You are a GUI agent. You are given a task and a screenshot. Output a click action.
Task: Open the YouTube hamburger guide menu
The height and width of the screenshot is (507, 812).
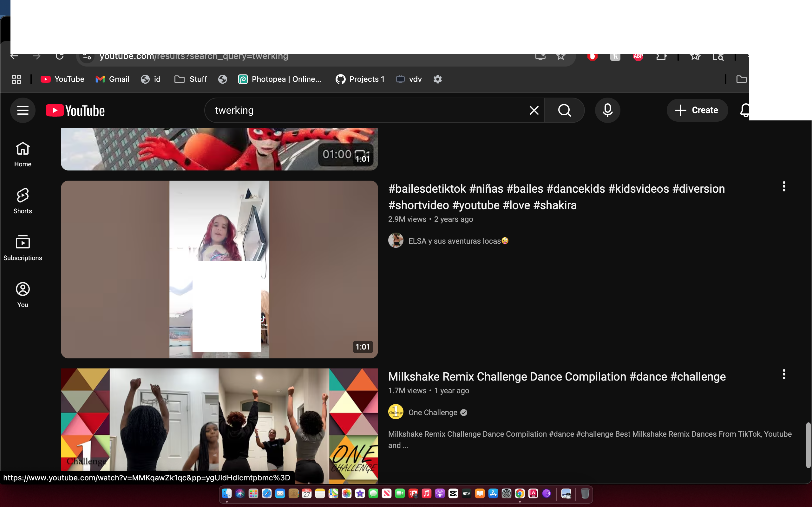tap(23, 110)
